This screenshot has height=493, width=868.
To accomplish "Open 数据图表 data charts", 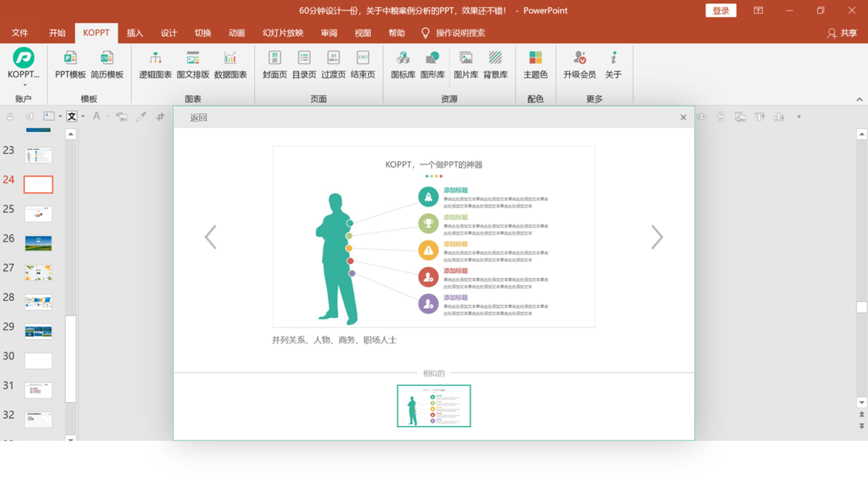I will (x=230, y=64).
